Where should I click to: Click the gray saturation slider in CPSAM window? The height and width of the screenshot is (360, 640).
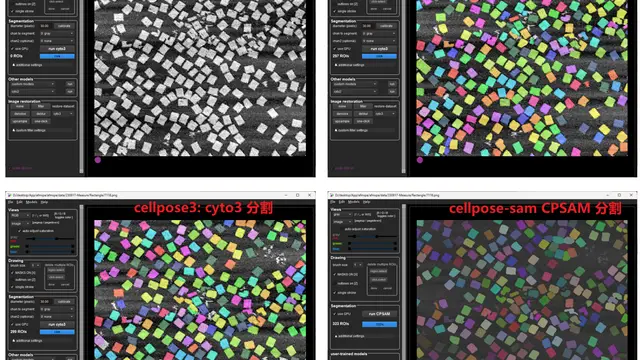click(373, 236)
